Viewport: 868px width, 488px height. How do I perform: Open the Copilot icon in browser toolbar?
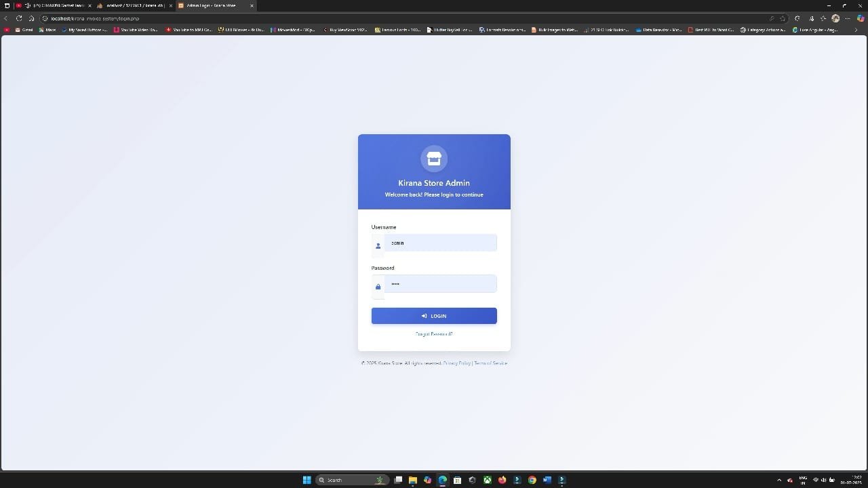pyautogui.click(x=861, y=18)
